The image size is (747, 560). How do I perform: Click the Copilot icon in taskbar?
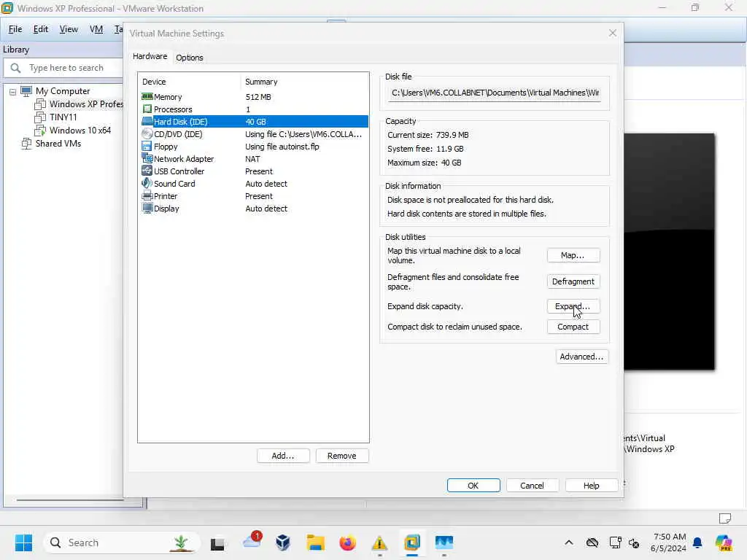tap(724, 542)
